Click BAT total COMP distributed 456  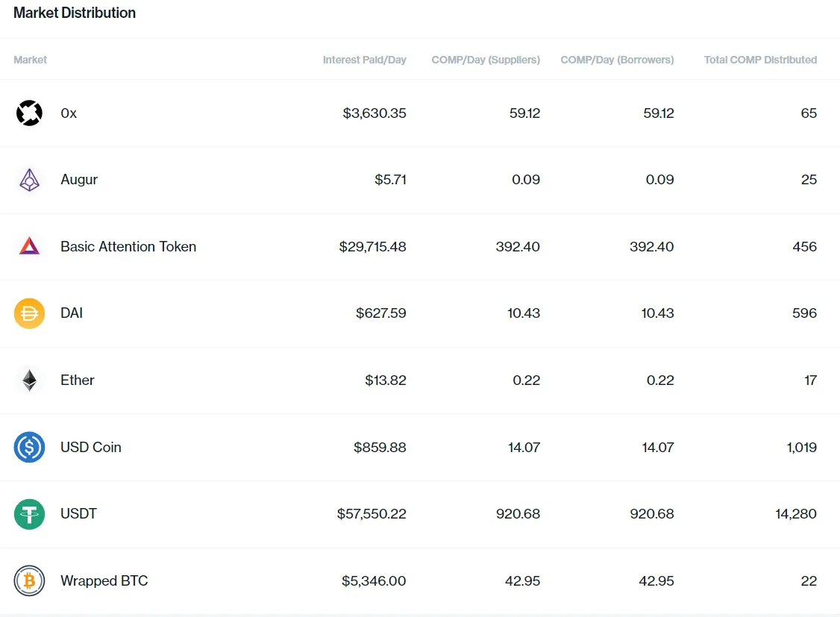[805, 246]
